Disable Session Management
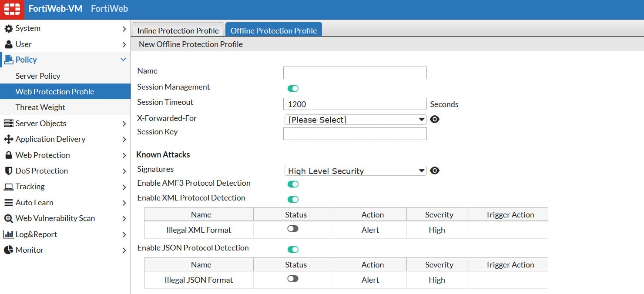 (x=293, y=88)
